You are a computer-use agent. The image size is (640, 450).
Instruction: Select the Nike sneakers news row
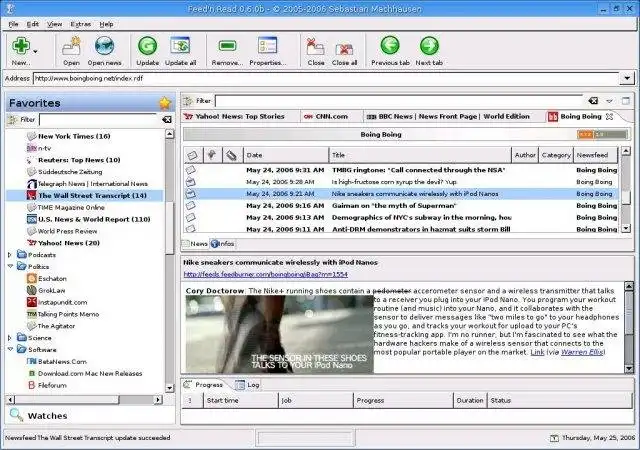pos(401,194)
